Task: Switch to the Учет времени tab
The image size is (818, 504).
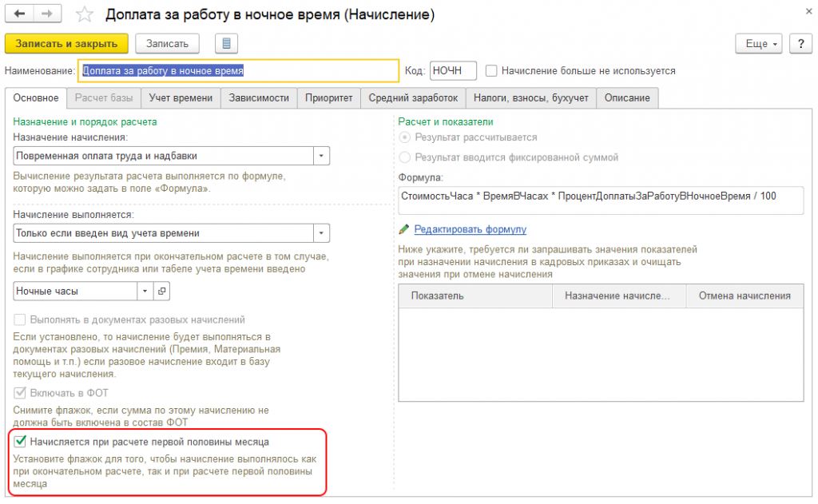Action: tap(181, 98)
